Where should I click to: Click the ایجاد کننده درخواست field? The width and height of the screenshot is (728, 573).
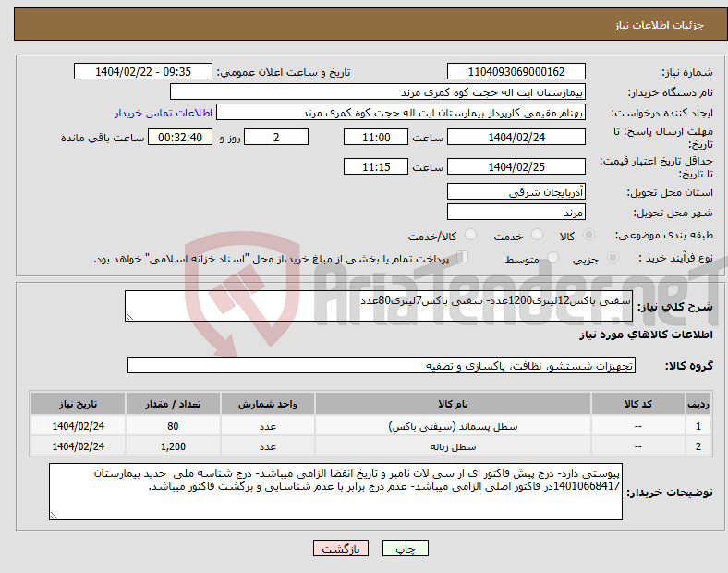click(401, 113)
